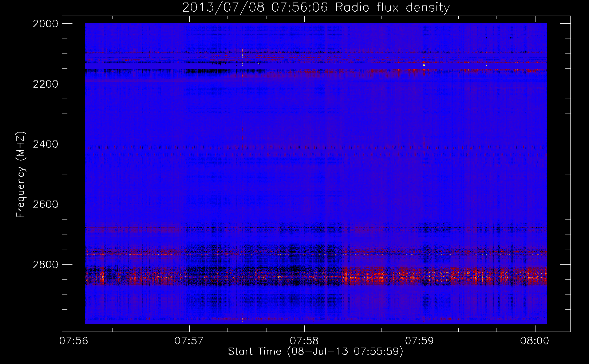Select the '2400' frequency axis label
Image resolution: width=589 pixels, height=364 pixels.
[x=46, y=145]
